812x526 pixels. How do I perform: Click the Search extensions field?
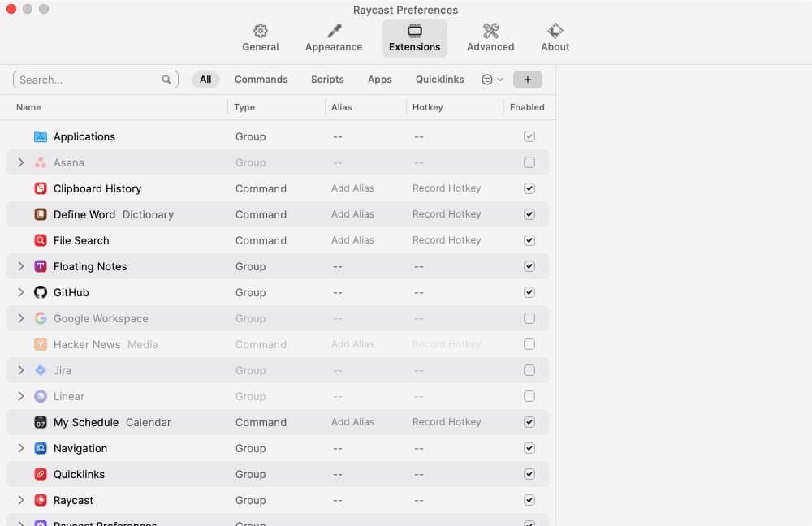96,80
